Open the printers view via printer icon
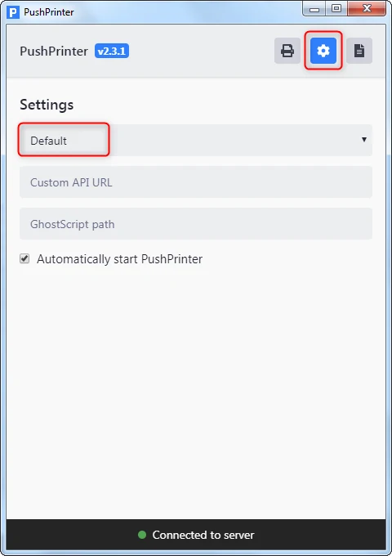Image resolution: width=392 pixels, height=556 pixels. (287, 51)
